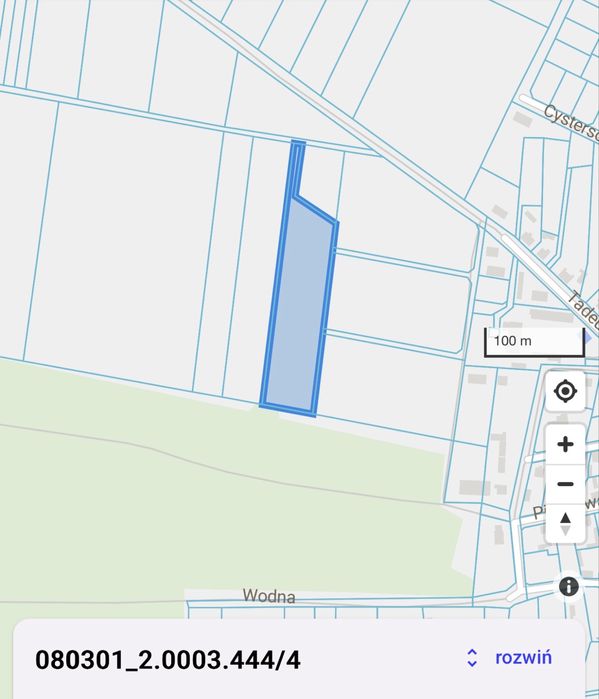Click the Tadeusza street label

585,308
